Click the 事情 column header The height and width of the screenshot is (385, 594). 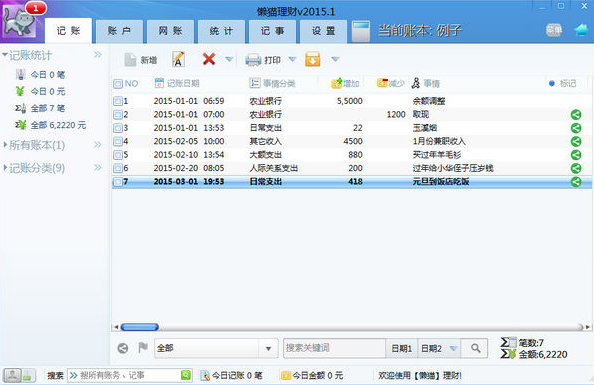pos(425,83)
